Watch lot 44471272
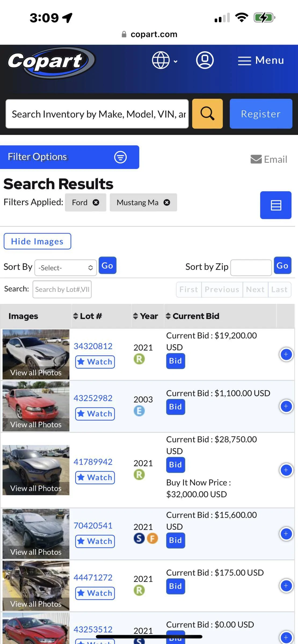Viewport: 298px width, 644px height. pyautogui.click(x=95, y=593)
